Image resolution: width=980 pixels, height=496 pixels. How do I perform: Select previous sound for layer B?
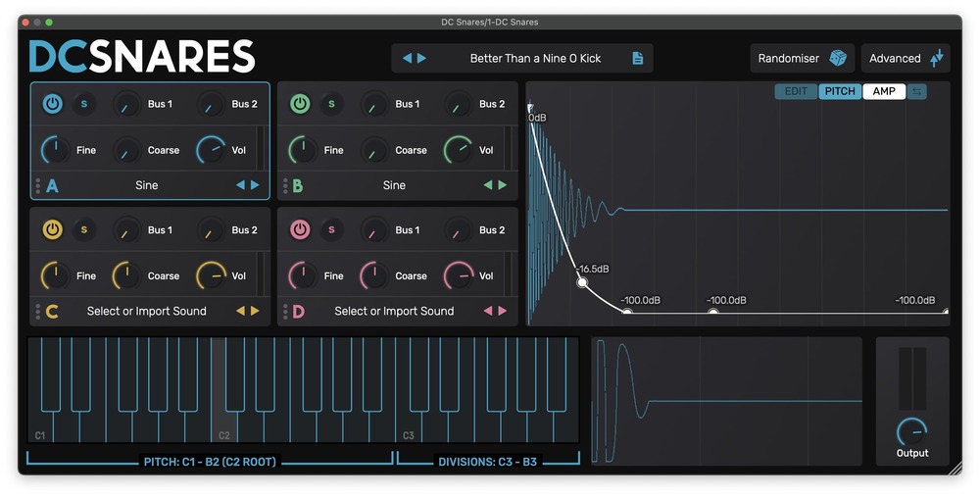tap(487, 185)
